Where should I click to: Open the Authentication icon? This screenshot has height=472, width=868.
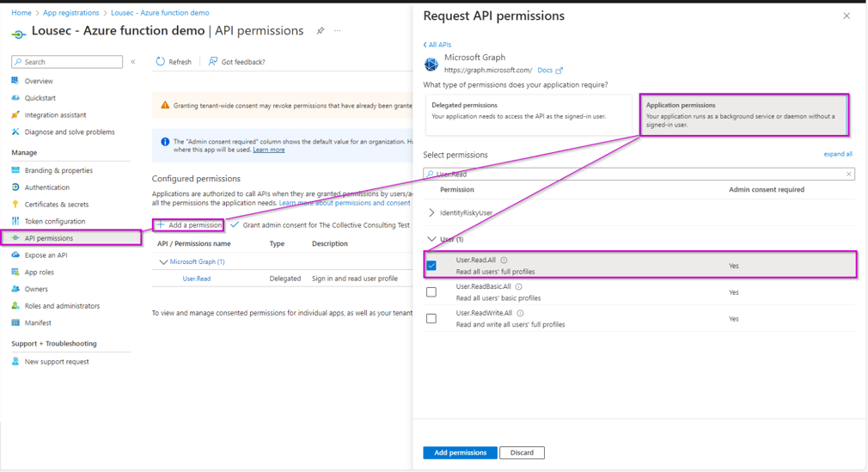click(15, 187)
